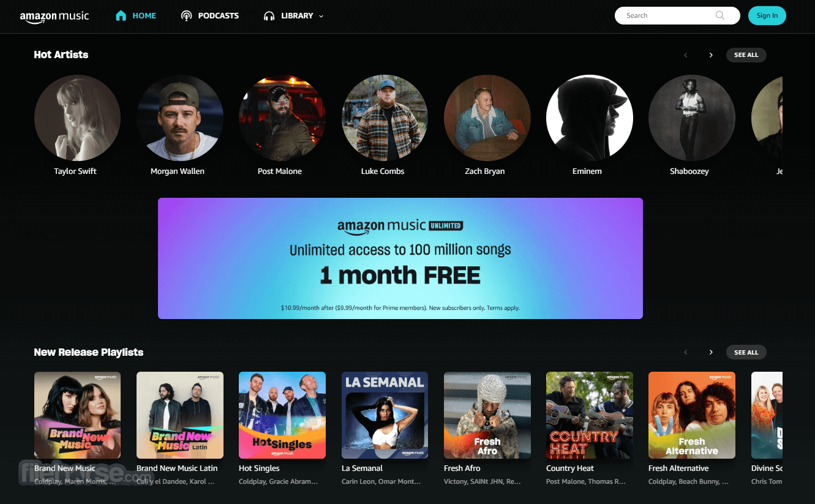The image size is (815, 504).
Task: Expand the Library dropdown chevron
Action: (321, 17)
